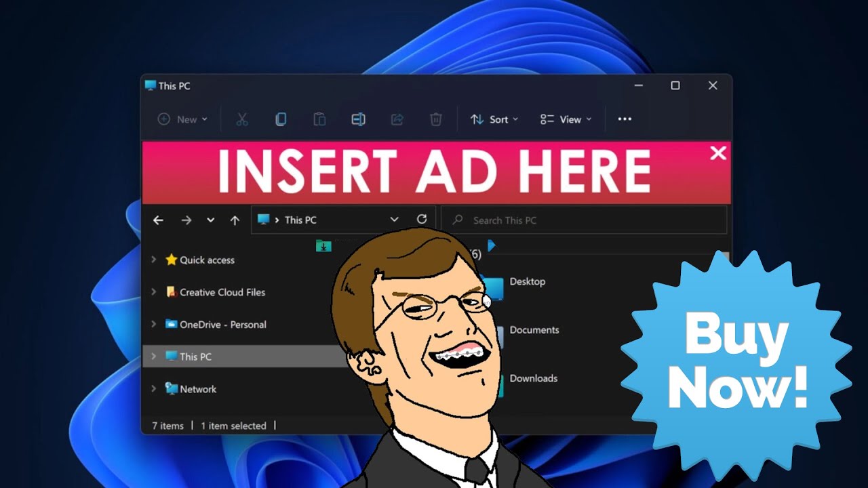
Task: Expand the Quick access tree item
Action: (x=153, y=260)
